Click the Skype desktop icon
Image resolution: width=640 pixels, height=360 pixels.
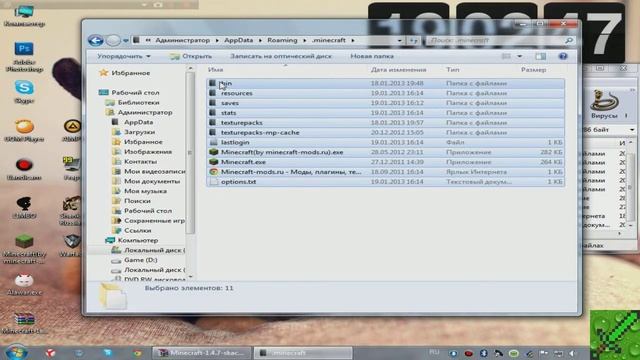click(24, 91)
